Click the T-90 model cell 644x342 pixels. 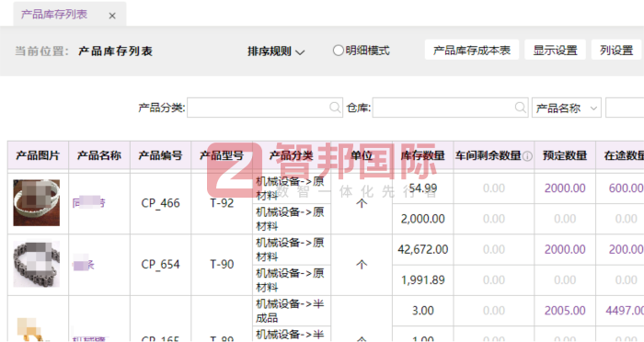pos(222,265)
